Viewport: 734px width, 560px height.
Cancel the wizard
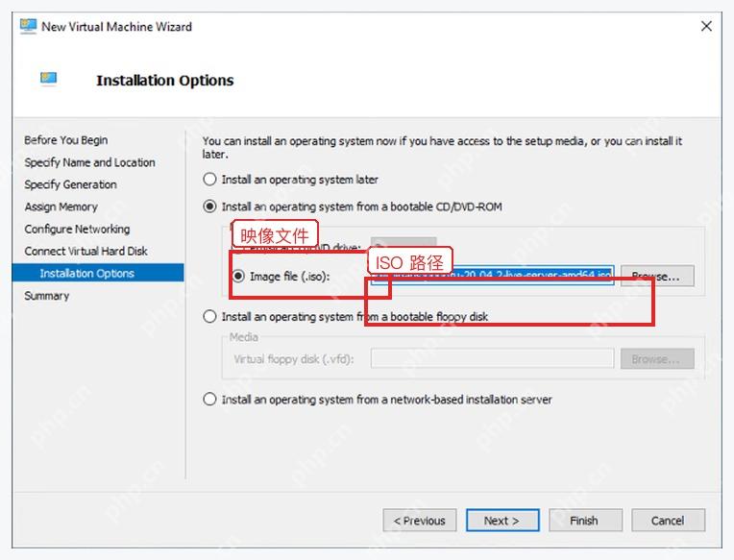[x=668, y=521]
